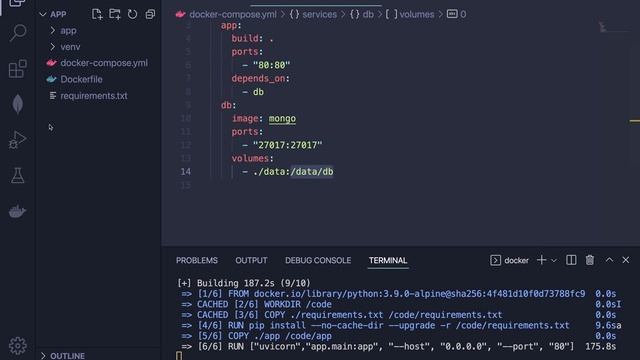Collapse the APP explorer section
640x360 pixels.
coord(53,14)
